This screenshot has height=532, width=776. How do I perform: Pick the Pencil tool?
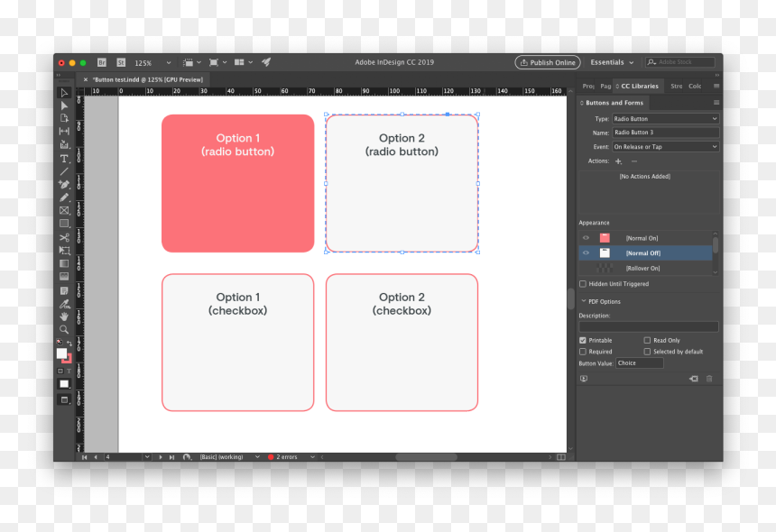point(64,197)
